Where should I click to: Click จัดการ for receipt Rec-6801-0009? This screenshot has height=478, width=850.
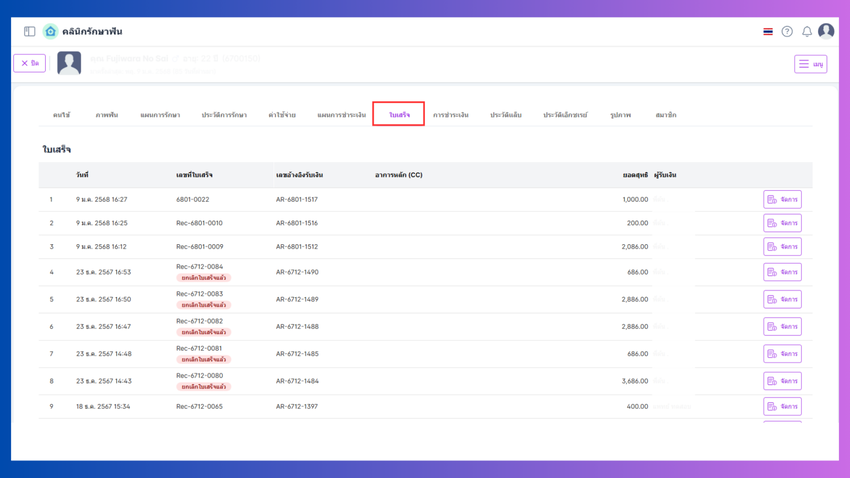point(782,246)
